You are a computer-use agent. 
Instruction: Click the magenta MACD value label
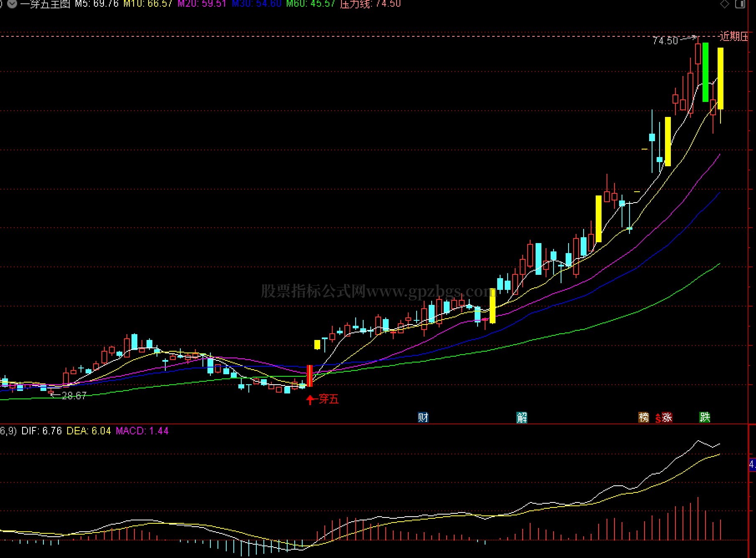[142, 431]
